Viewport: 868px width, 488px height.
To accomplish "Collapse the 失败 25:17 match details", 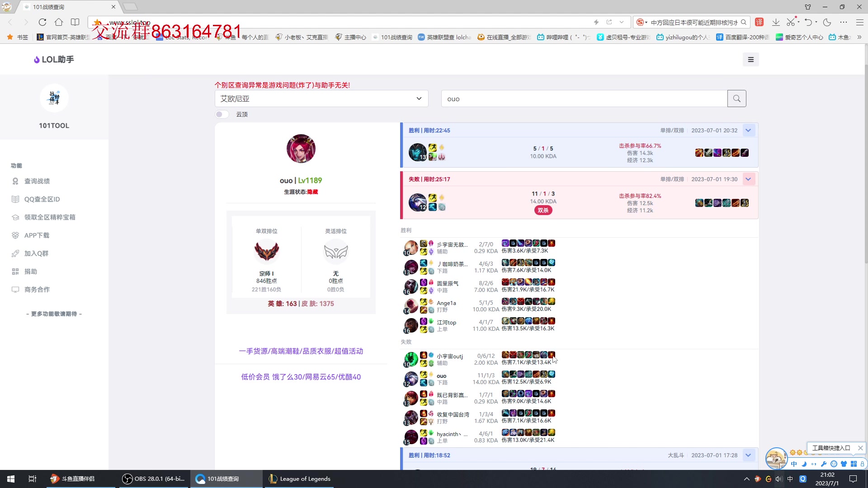I will coord(748,179).
